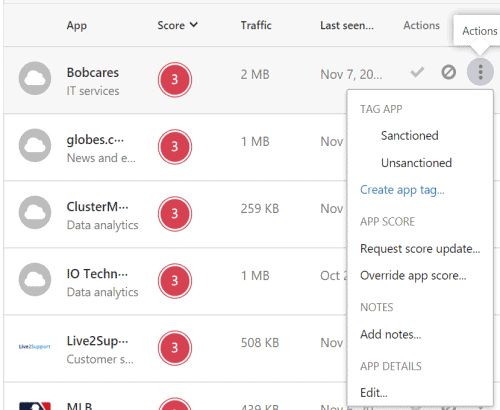Click the IO Techn… cloud app icon
Image resolution: width=500 pixels, height=410 pixels.
35,279
